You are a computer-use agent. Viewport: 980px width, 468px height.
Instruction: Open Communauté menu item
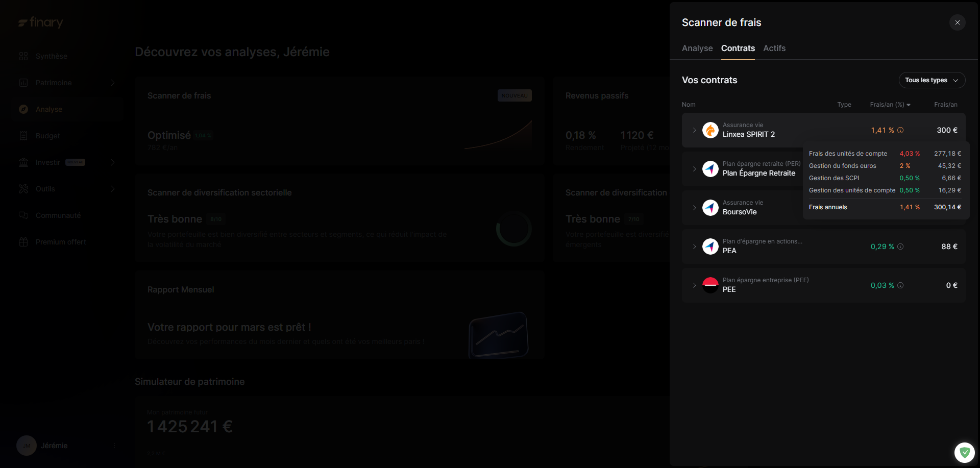58,215
